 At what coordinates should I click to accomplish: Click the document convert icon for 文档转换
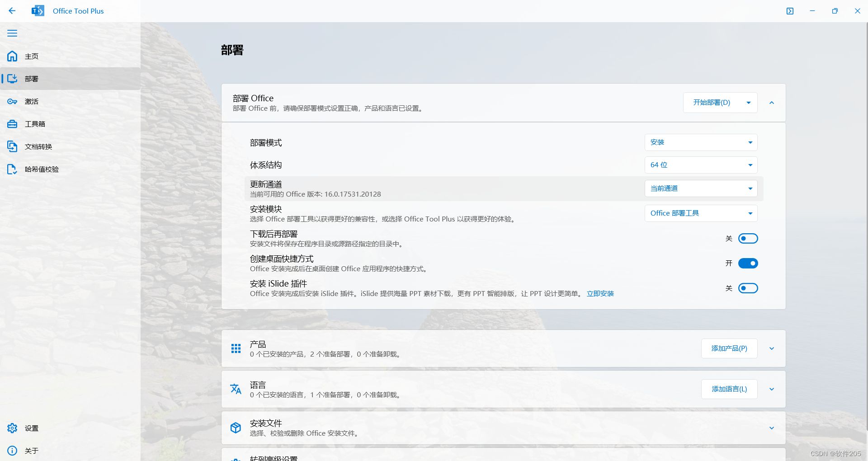tap(12, 146)
